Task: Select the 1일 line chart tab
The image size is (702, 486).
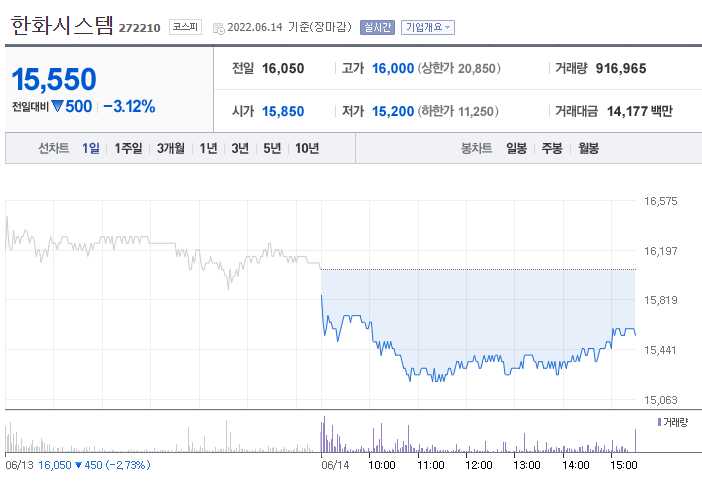Action: (91, 148)
